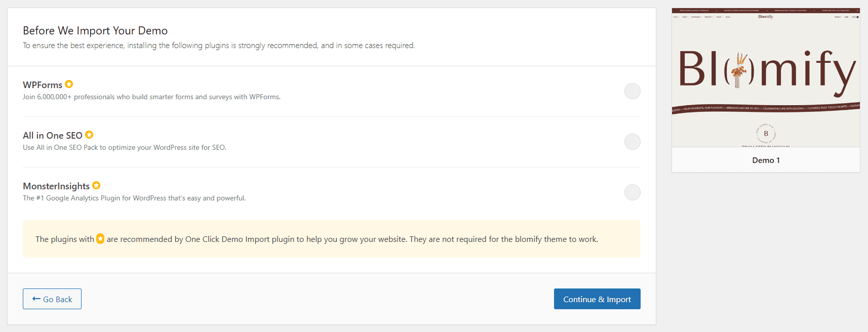
Task: Toggle the MonsterInsights plugin checkbox
Action: coord(632,192)
